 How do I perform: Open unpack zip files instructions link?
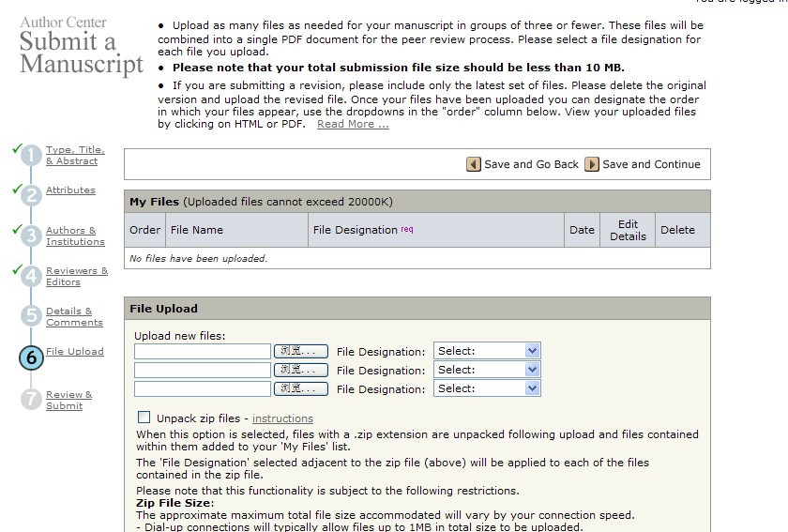[x=282, y=418]
